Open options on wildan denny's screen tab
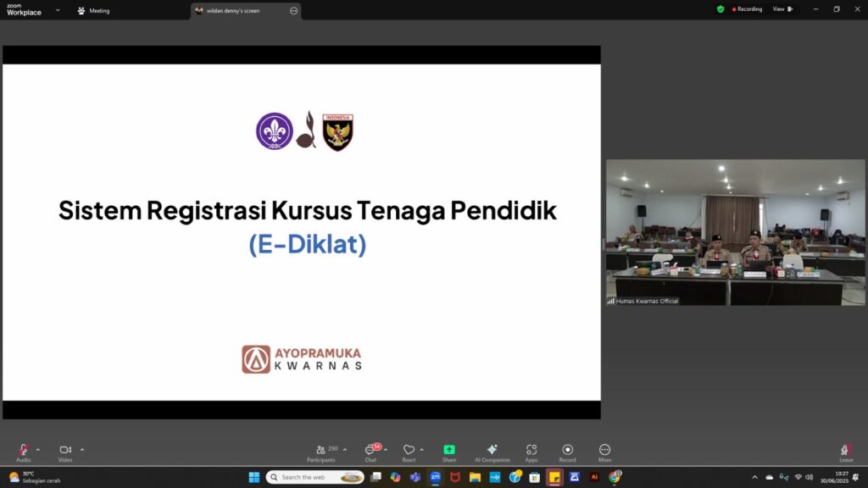The height and width of the screenshot is (488, 868). (x=293, y=10)
